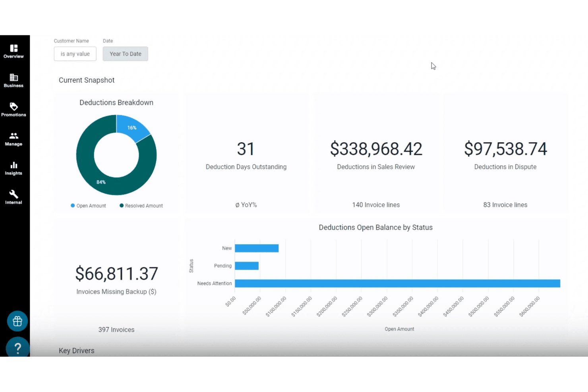Click the gift box round button
Viewport: 588px width, 392px height.
17,321
